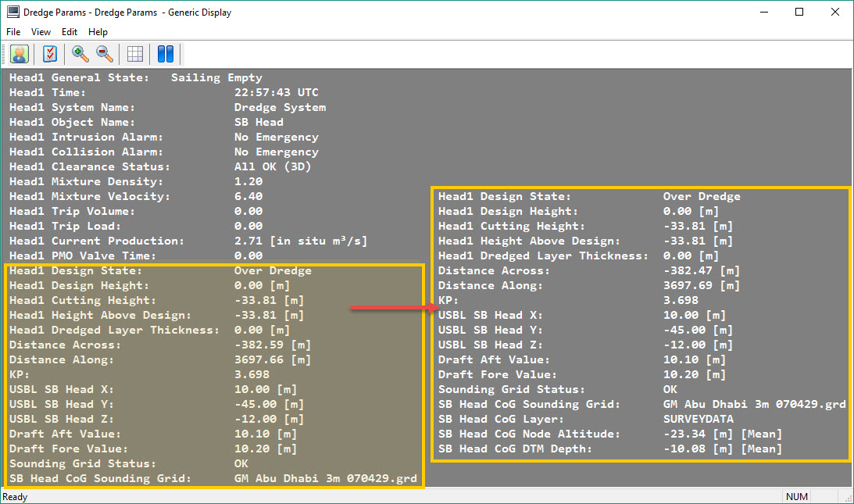Open the File menu
Screen dimensions: 854x504
(x=14, y=32)
